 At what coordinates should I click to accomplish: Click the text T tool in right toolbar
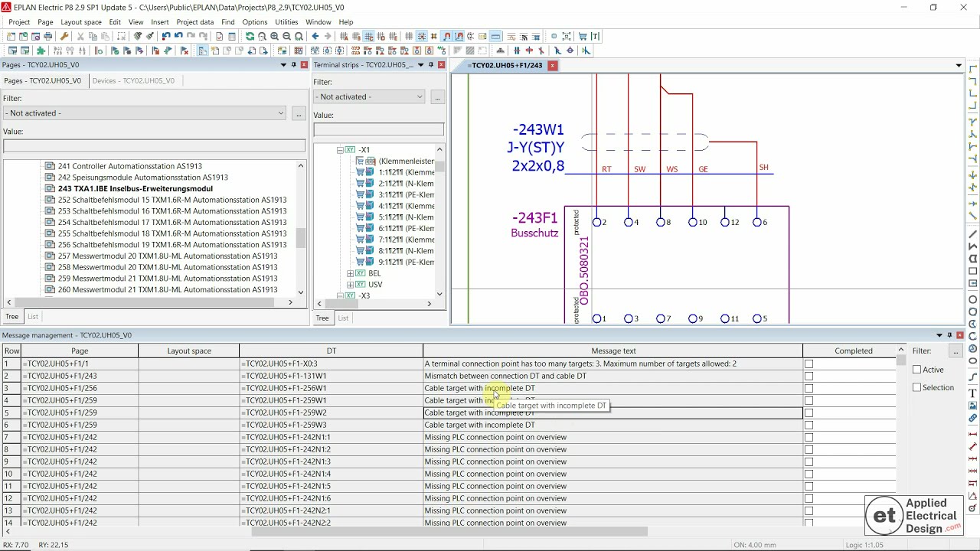click(973, 393)
